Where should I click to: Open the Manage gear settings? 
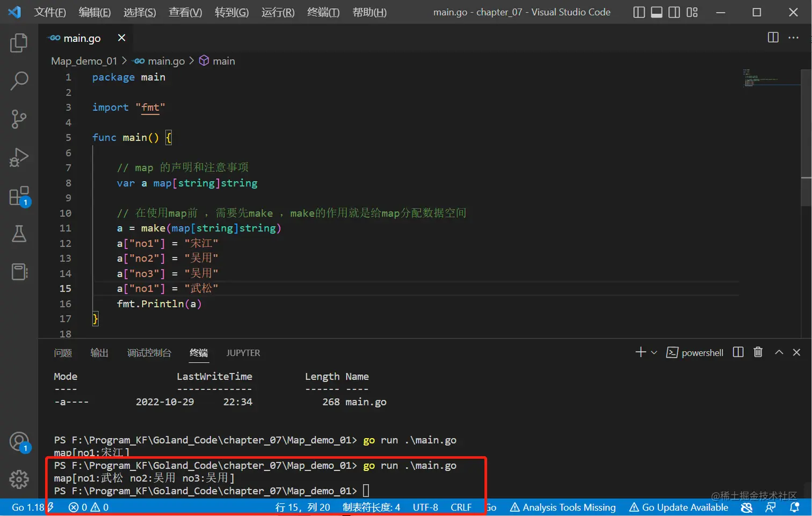pyautogui.click(x=19, y=479)
